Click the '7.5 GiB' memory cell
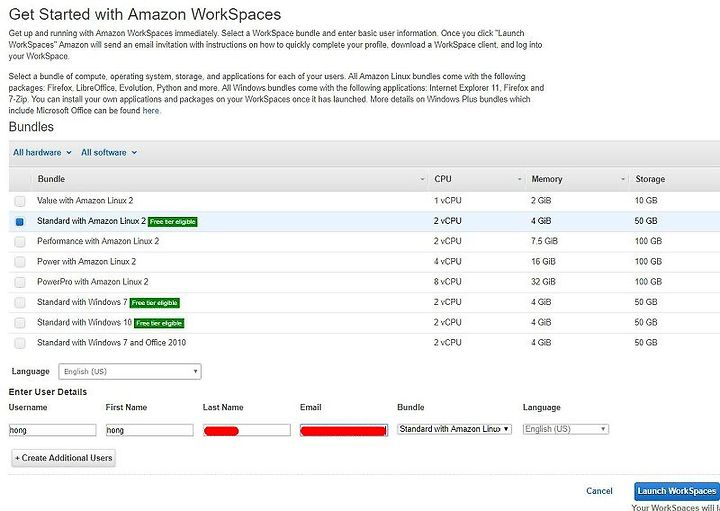The width and height of the screenshot is (720, 511). pos(544,241)
